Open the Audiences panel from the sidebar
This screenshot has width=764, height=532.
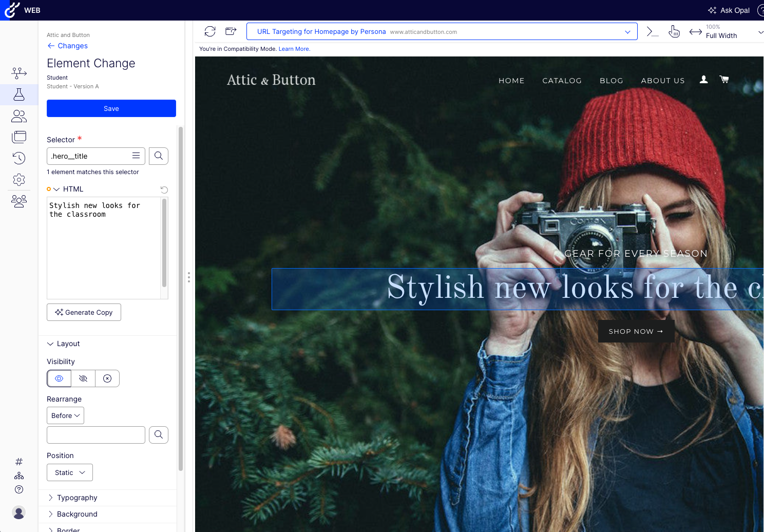click(19, 116)
